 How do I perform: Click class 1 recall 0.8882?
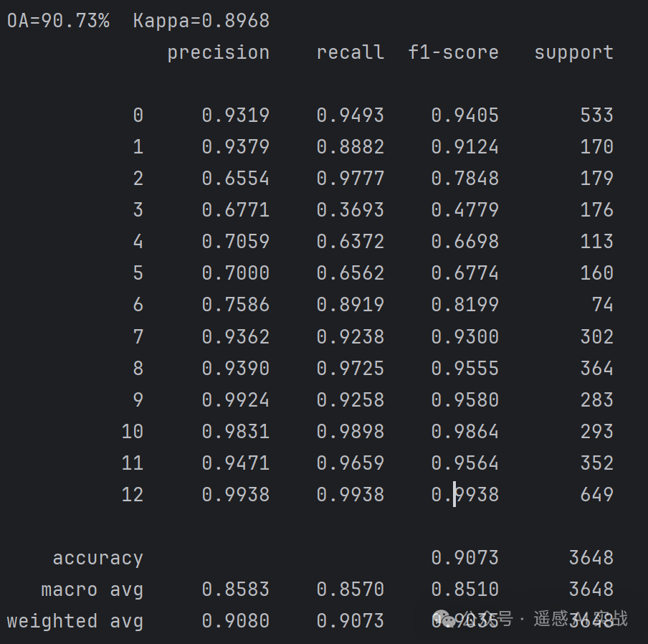pyautogui.click(x=351, y=147)
